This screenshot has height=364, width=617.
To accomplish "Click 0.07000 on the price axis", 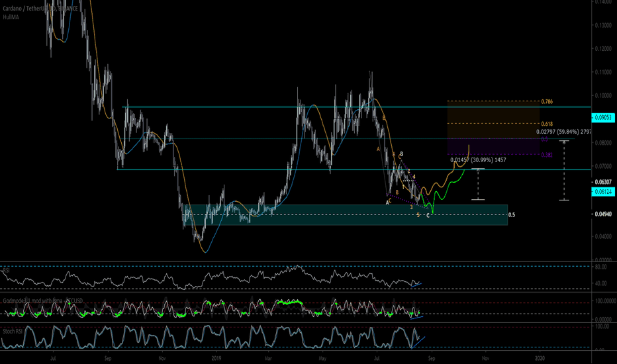I will click(x=603, y=167).
